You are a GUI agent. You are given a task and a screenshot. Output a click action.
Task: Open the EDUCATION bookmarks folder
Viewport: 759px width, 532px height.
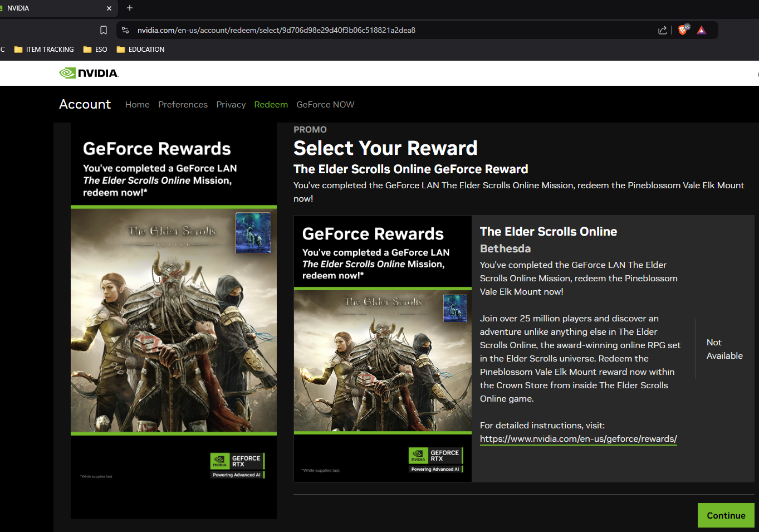coord(140,50)
